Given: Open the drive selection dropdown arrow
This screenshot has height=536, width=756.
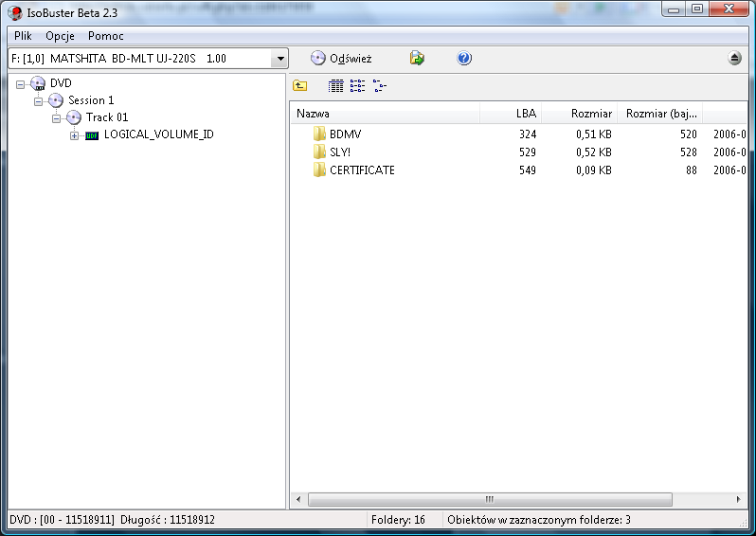Looking at the screenshot, I should [x=280, y=59].
